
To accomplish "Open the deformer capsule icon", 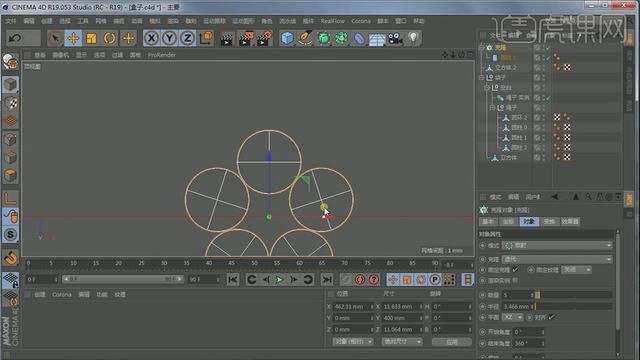I will (359, 38).
